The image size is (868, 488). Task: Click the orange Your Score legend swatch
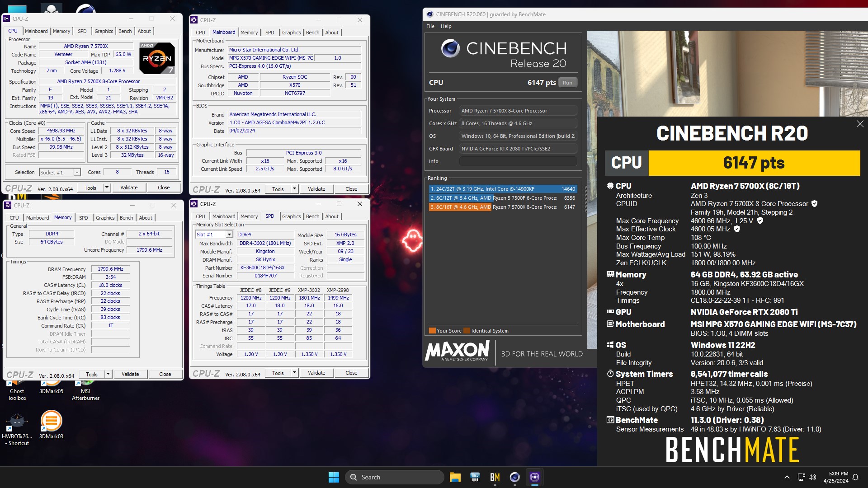432,331
